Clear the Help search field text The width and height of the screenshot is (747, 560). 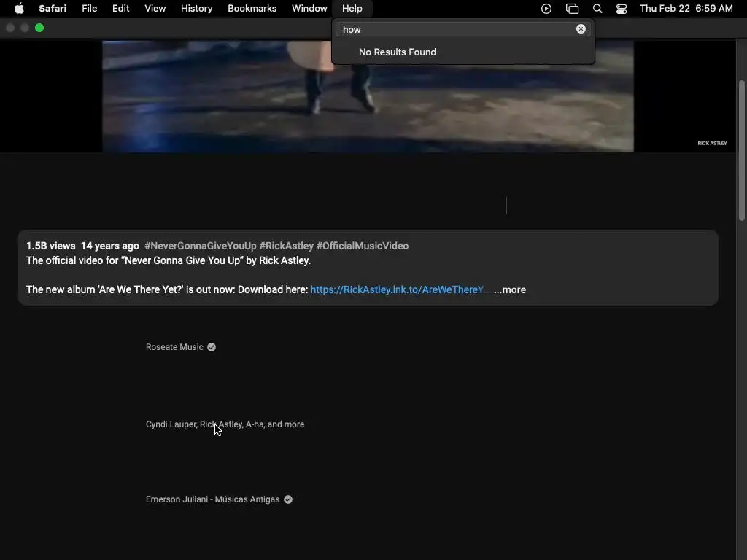581,29
